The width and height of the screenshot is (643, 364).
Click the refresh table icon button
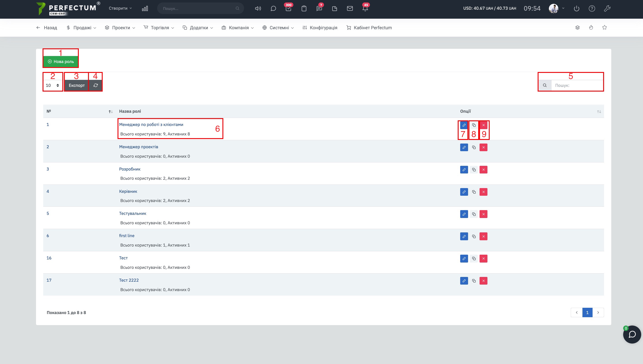click(x=96, y=85)
